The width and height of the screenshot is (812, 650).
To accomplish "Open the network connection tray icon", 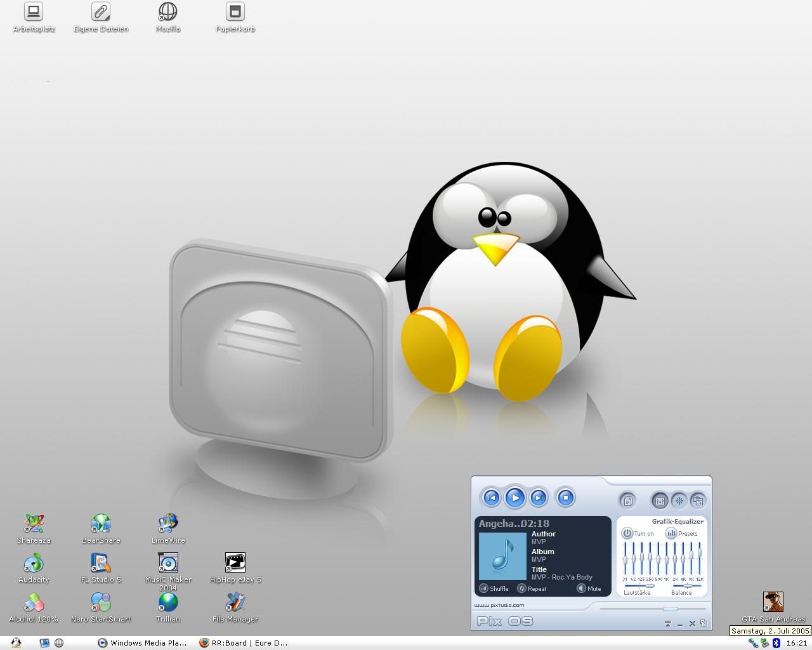I will 753,643.
